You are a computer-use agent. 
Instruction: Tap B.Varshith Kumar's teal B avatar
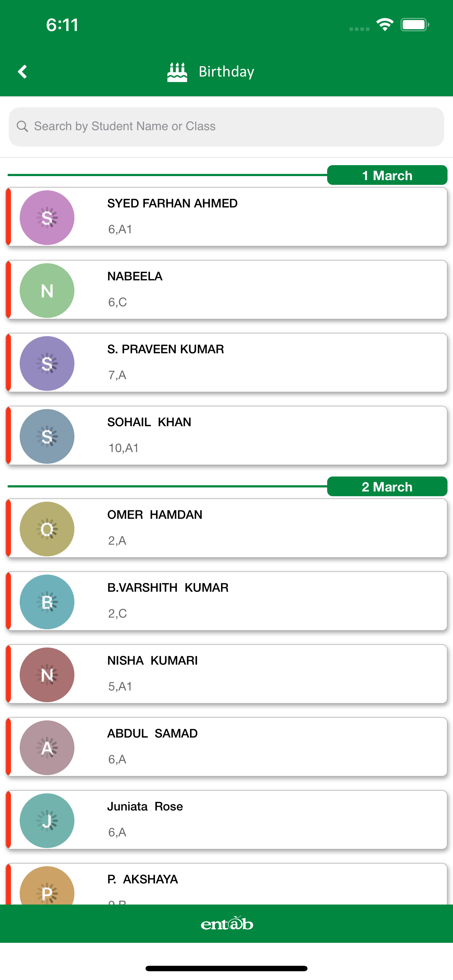[47, 602]
